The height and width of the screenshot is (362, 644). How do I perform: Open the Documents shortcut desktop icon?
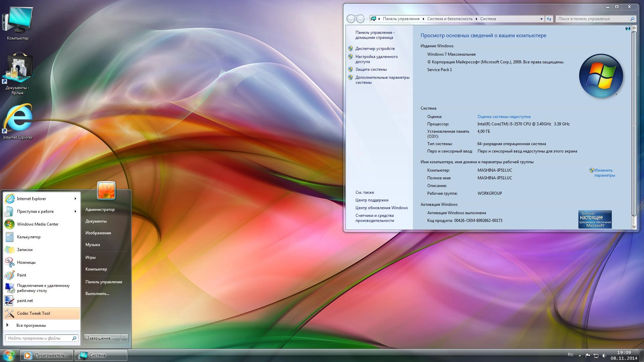click(x=17, y=74)
